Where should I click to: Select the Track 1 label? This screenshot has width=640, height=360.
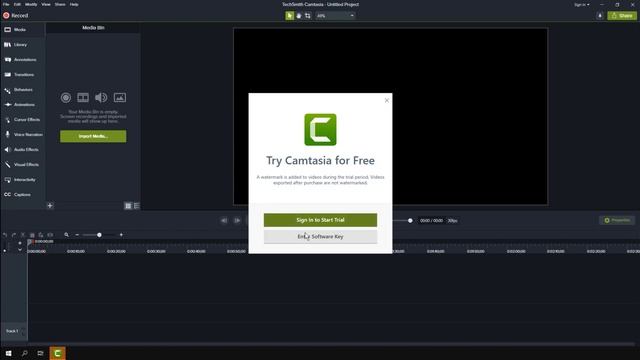(x=12, y=331)
